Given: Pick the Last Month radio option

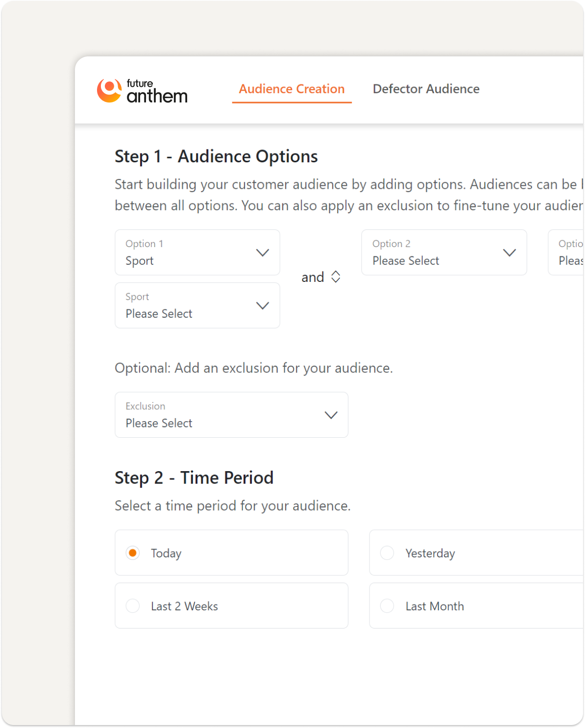Looking at the screenshot, I should coord(387,606).
